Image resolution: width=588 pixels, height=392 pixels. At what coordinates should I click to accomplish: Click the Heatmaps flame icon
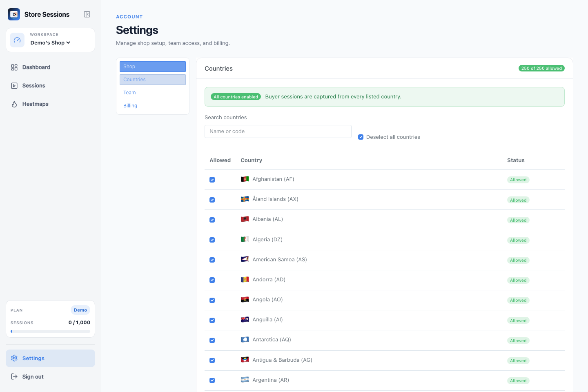pos(14,104)
